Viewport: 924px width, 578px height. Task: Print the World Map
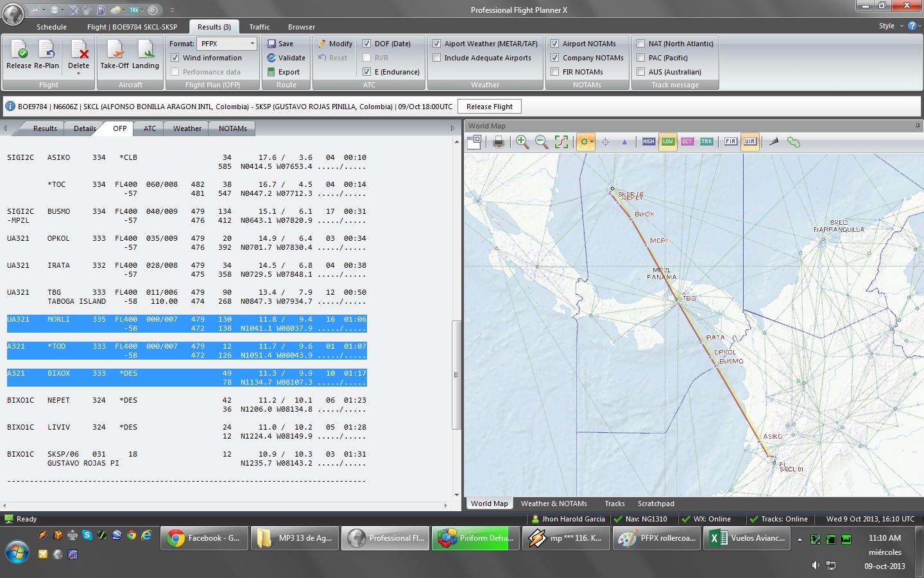(x=499, y=142)
